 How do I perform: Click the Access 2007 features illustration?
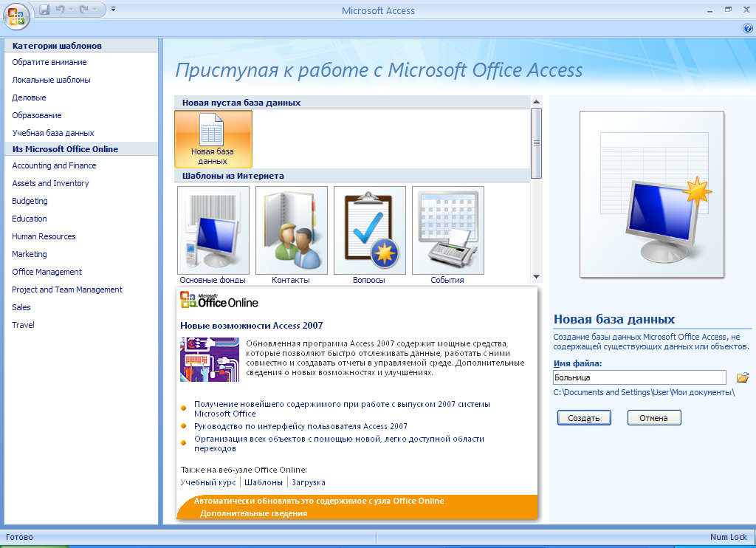tap(209, 360)
